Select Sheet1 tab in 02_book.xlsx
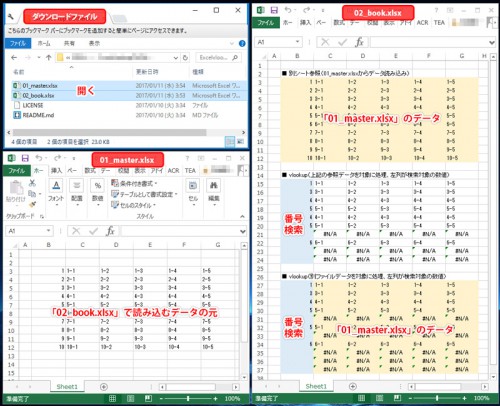This screenshot has height=406, width=500. [x=316, y=386]
